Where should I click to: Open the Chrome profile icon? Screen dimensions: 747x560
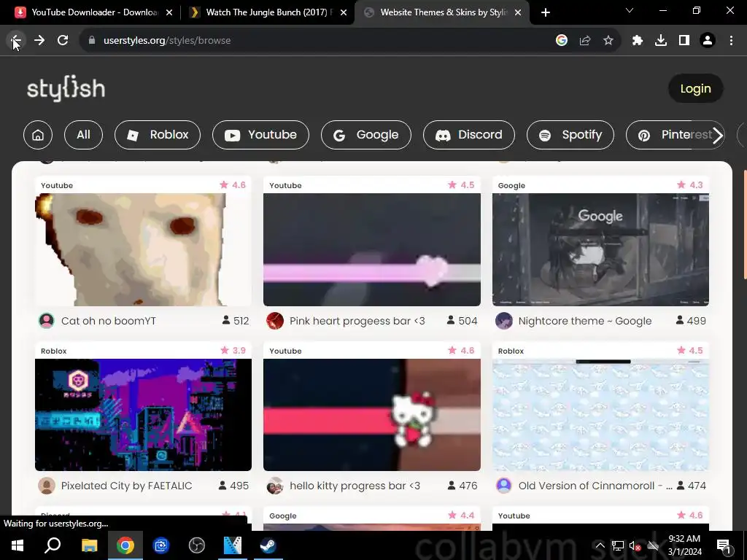click(x=708, y=41)
